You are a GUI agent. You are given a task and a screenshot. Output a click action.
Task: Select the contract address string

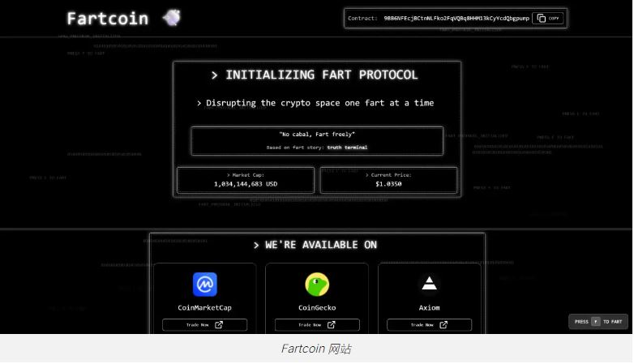pyautogui.click(x=456, y=18)
